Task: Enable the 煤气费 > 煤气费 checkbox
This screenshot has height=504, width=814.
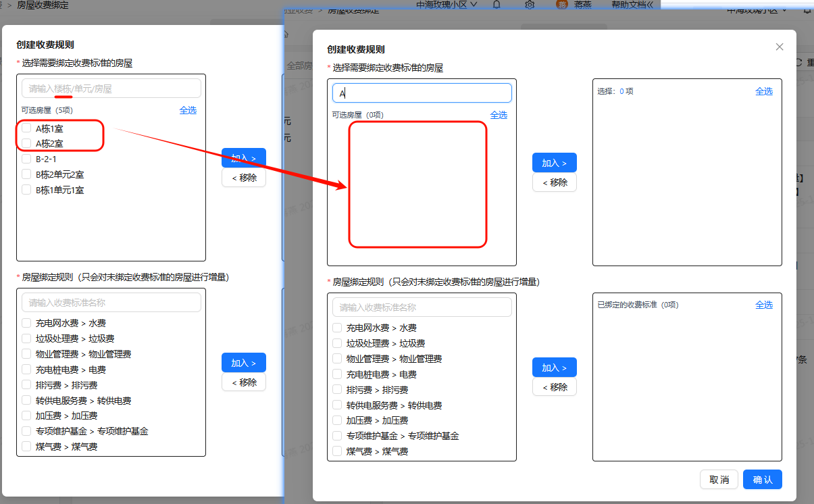Action: 336,451
